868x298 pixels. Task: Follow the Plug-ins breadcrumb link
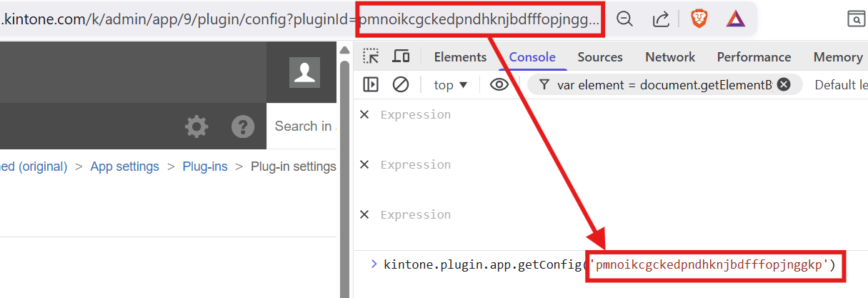[205, 167]
